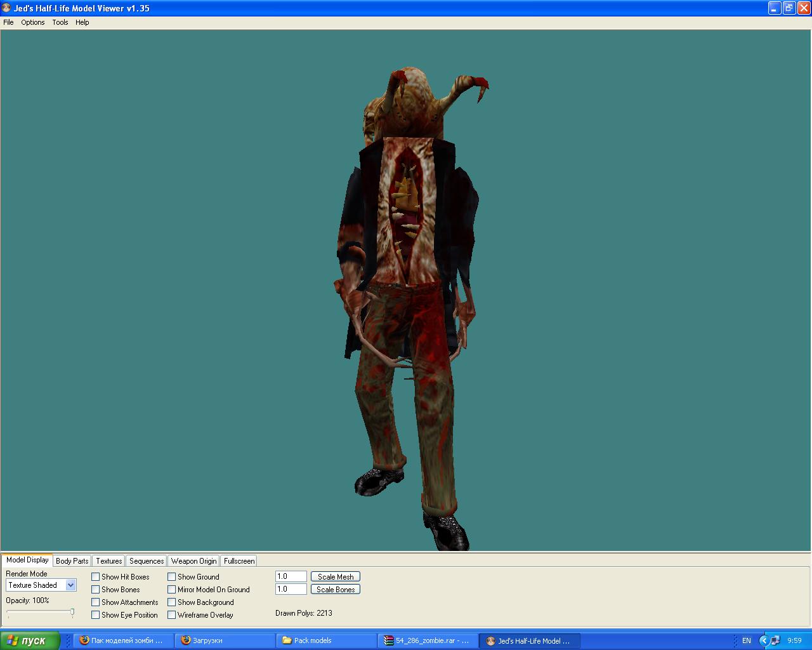Switch to the Body Parts tab
The width and height of the screenshot is (812, 650).
coord(72,561)
